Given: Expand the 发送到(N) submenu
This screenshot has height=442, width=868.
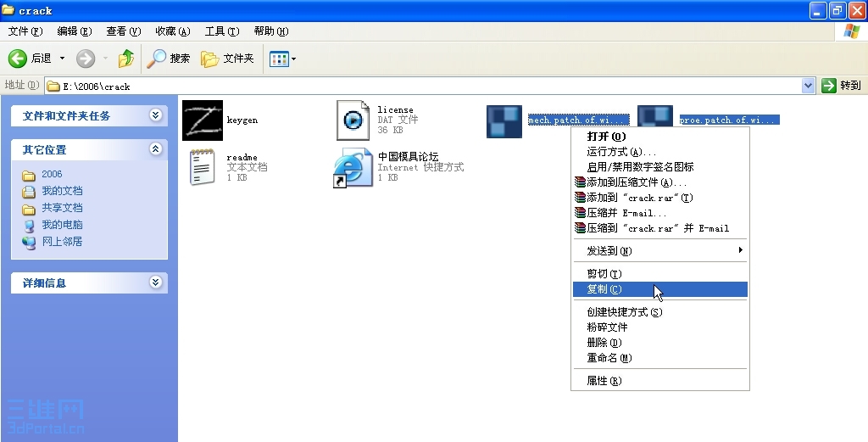Looking at the screenshot, I should tap(659, 251).
